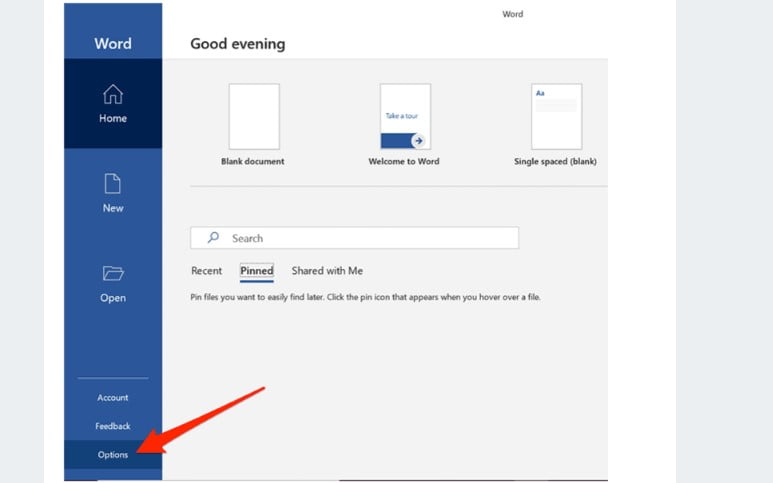Open the Welcome to Word template thumbnail

tap(405, 116)
